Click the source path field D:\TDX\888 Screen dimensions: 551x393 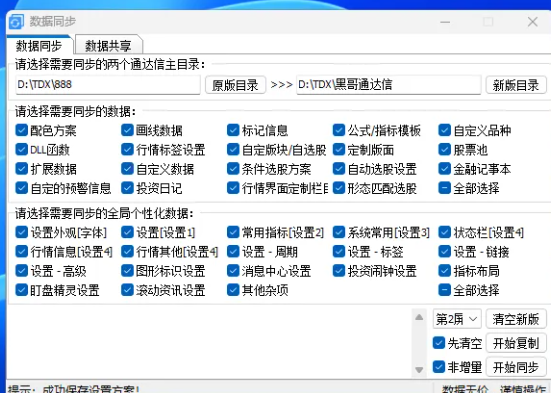[x=108, y=85]
